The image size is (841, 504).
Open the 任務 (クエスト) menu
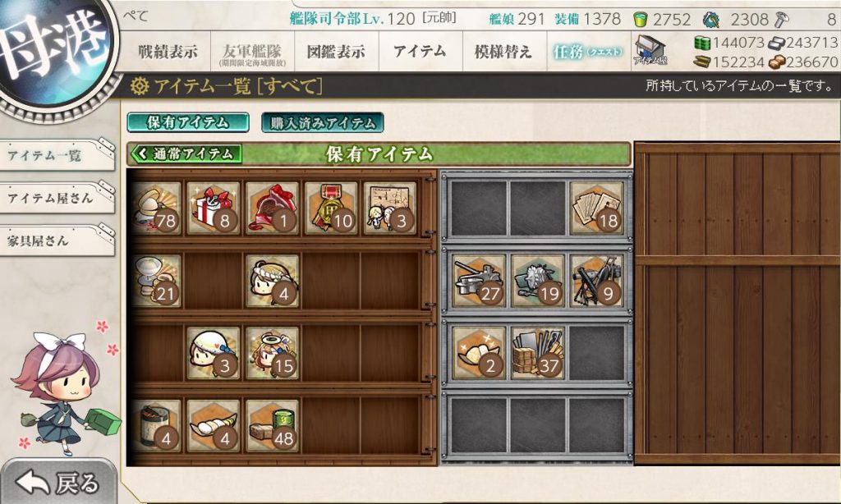(588, 52)
